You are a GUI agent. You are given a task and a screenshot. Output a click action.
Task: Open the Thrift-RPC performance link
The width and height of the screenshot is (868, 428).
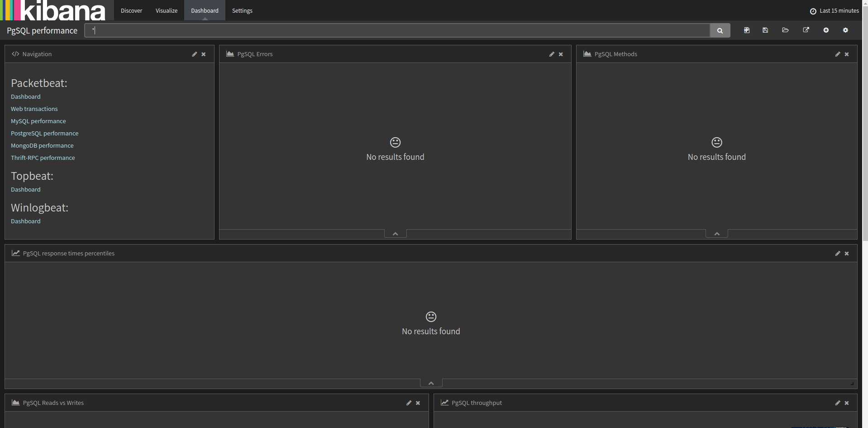coord(43,158)
